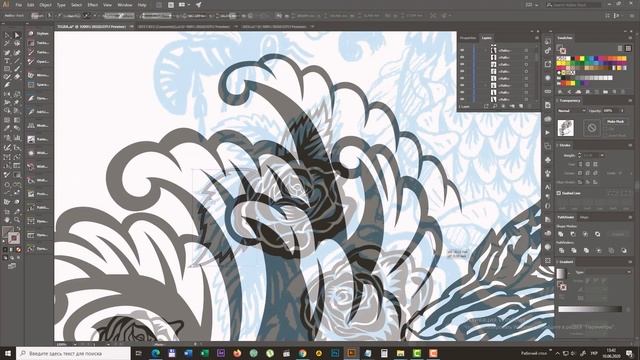
Task: Click Divide in the Pathfinders row
Action: point(561,250)
